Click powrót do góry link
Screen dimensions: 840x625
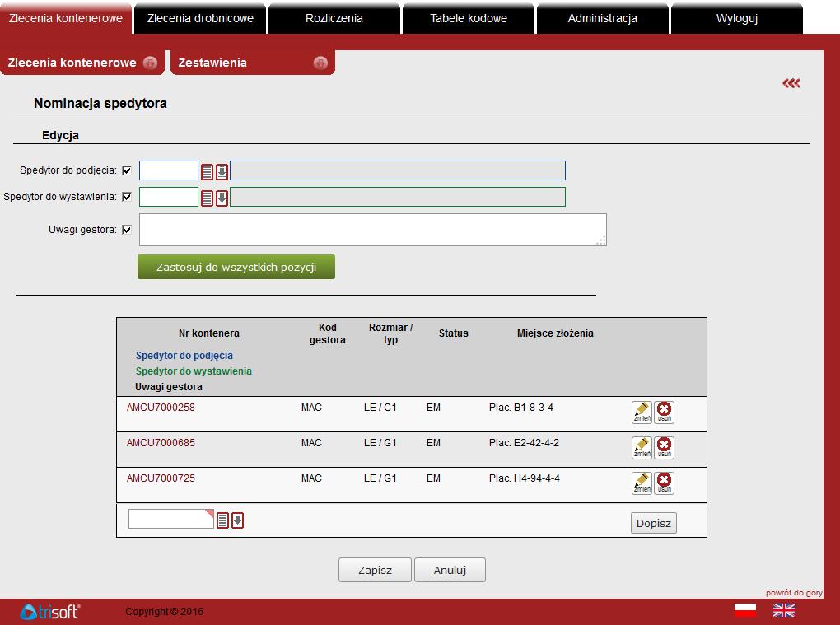(x=794, y=592)
